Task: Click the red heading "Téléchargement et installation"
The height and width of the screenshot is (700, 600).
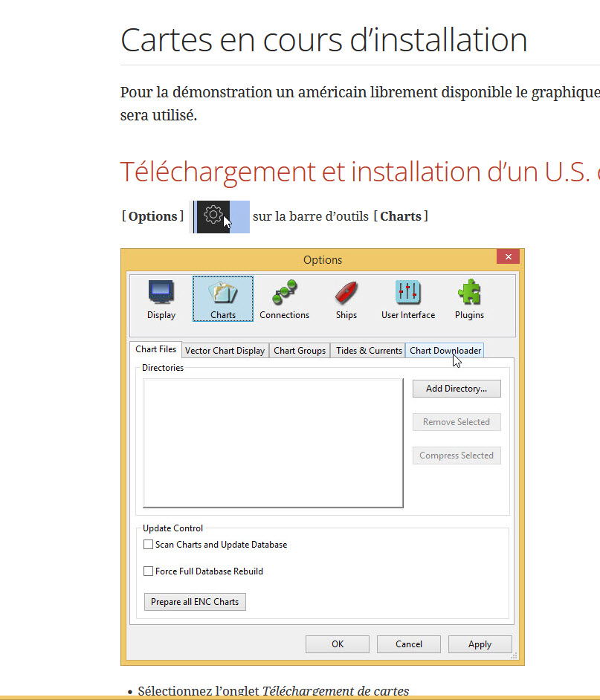Action: (x=299, y=172)
